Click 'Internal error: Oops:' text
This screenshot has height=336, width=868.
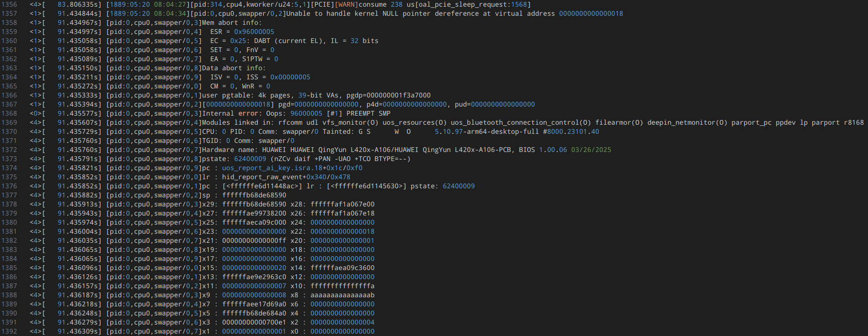244,113
